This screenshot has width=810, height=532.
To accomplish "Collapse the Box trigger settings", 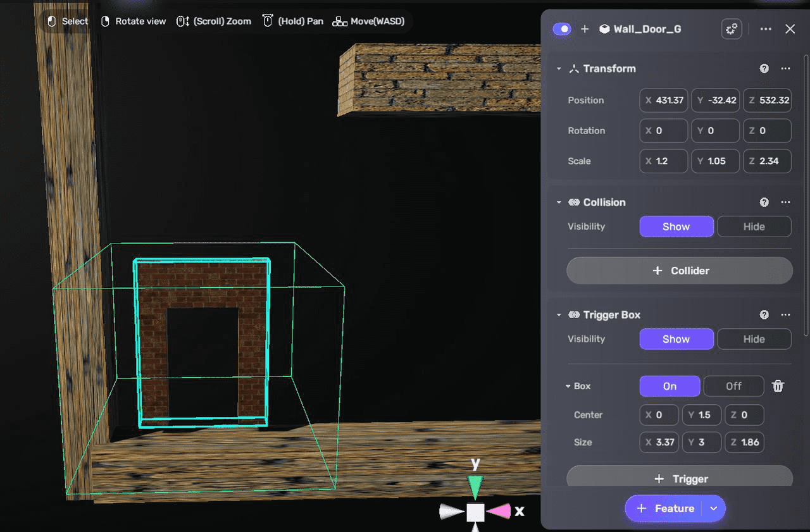I will click(568, 386).
